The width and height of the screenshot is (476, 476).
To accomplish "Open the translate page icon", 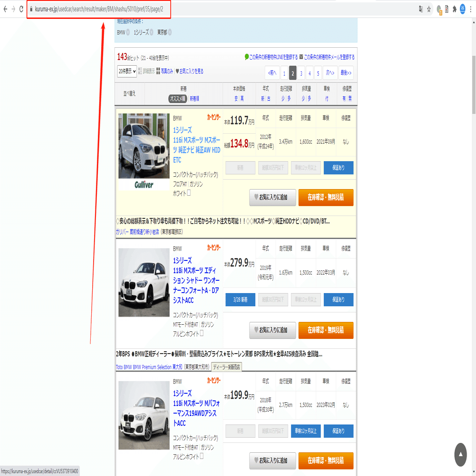I will 421,9.
